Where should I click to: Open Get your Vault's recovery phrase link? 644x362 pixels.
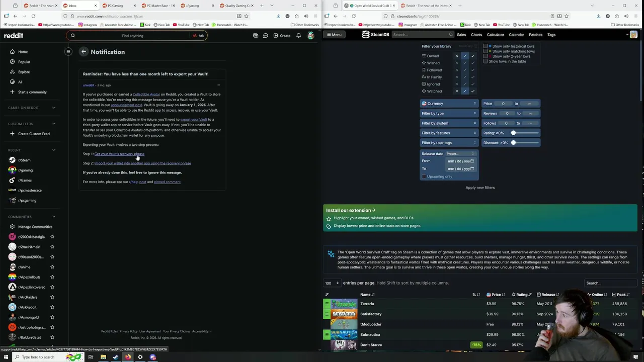pyautogui.click(x=119, y=154)
